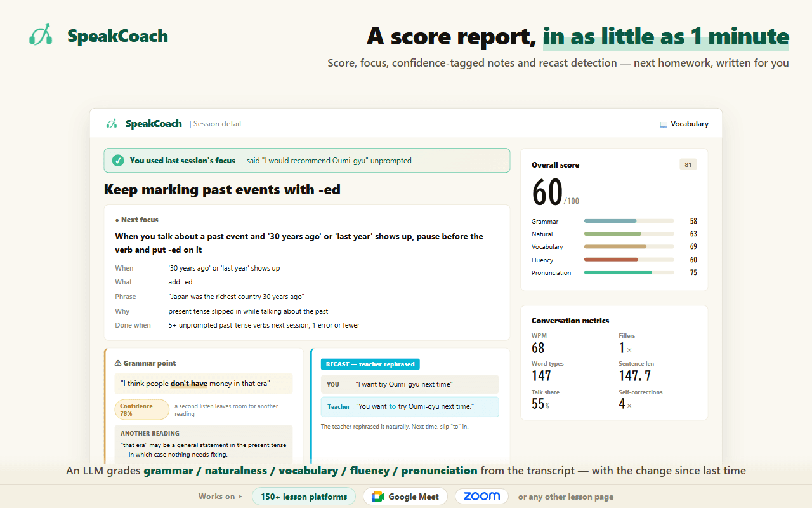
Task: Click the Grammar score value 58
Action: (693, 221)
